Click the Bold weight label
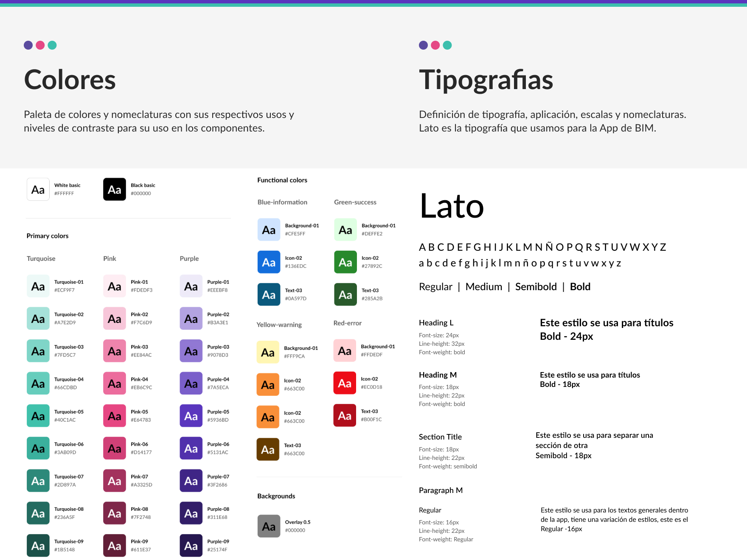The height and width of the screenshot is (560, 747). point(580,287)
